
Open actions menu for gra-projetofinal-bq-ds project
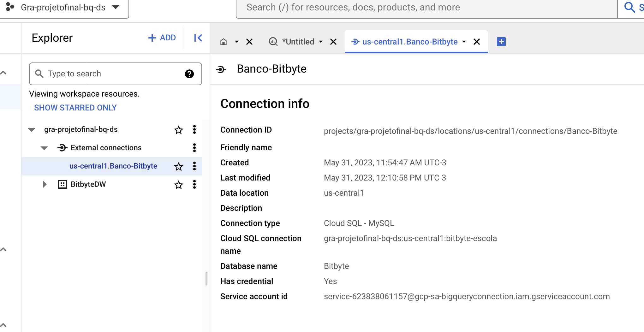click(x=194, y=129)
